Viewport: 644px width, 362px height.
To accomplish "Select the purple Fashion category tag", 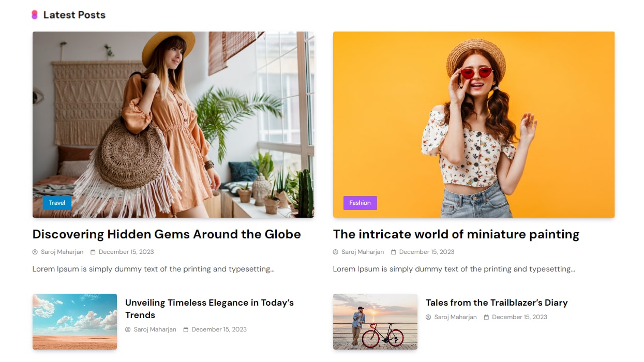I will click(360, 203).
